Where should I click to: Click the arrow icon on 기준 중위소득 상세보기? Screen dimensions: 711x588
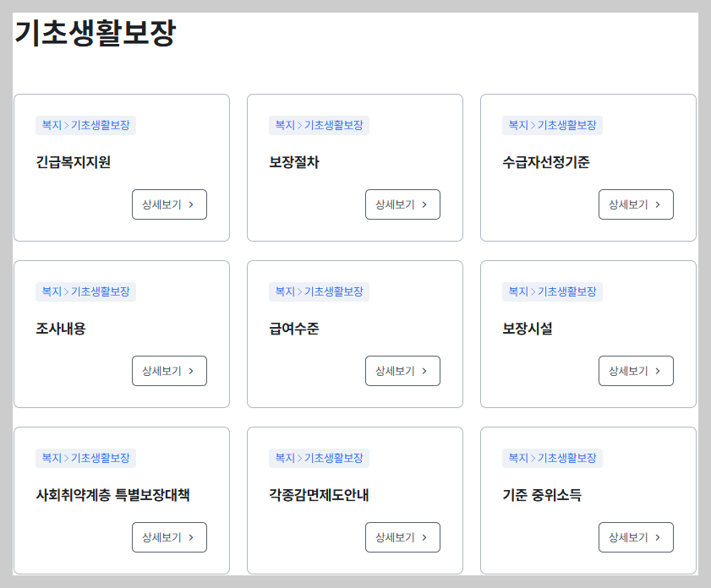tap(659, 537)
